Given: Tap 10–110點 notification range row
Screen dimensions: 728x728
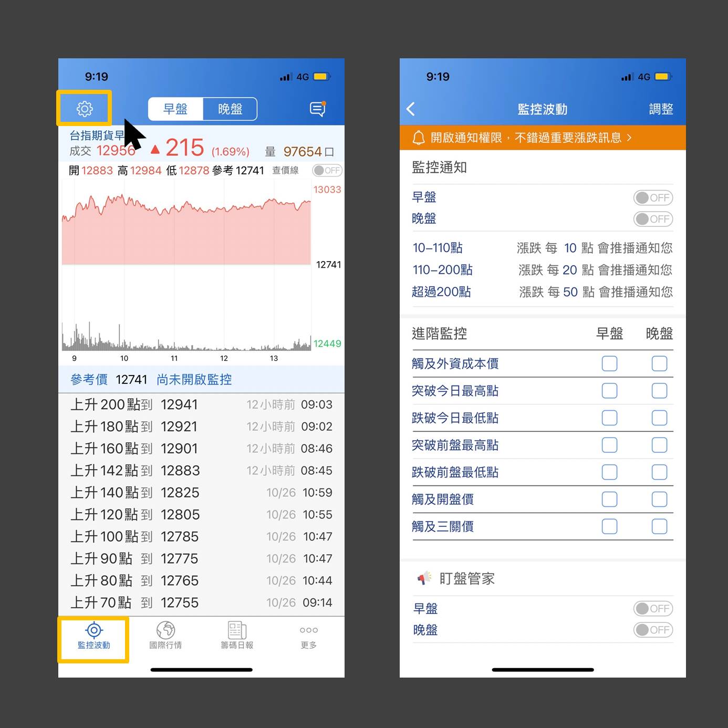Looking at the screenshot, I should pos(543,248).
